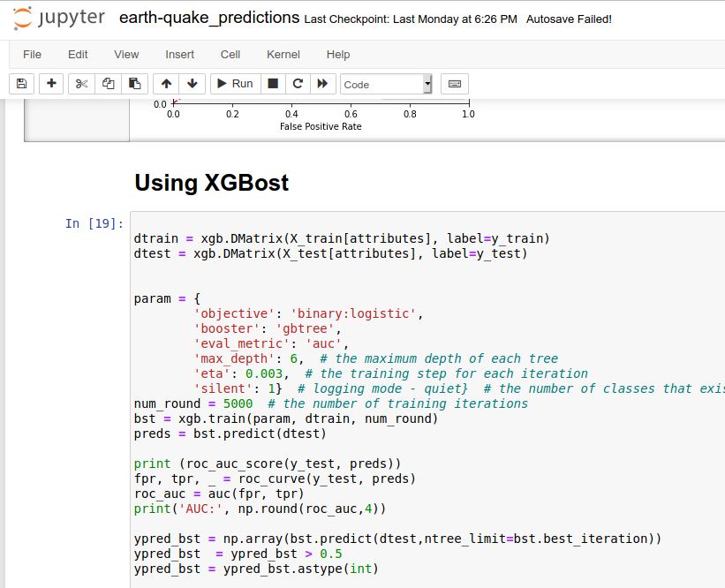
Task: Open the File menu
Action: pos(32,55)
